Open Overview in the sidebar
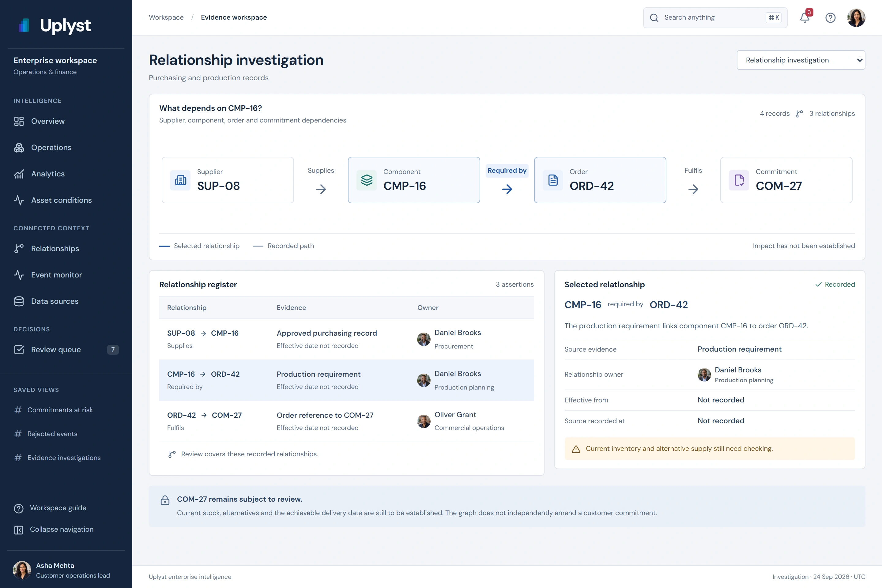The image size is (882, 588). point(66,121)
